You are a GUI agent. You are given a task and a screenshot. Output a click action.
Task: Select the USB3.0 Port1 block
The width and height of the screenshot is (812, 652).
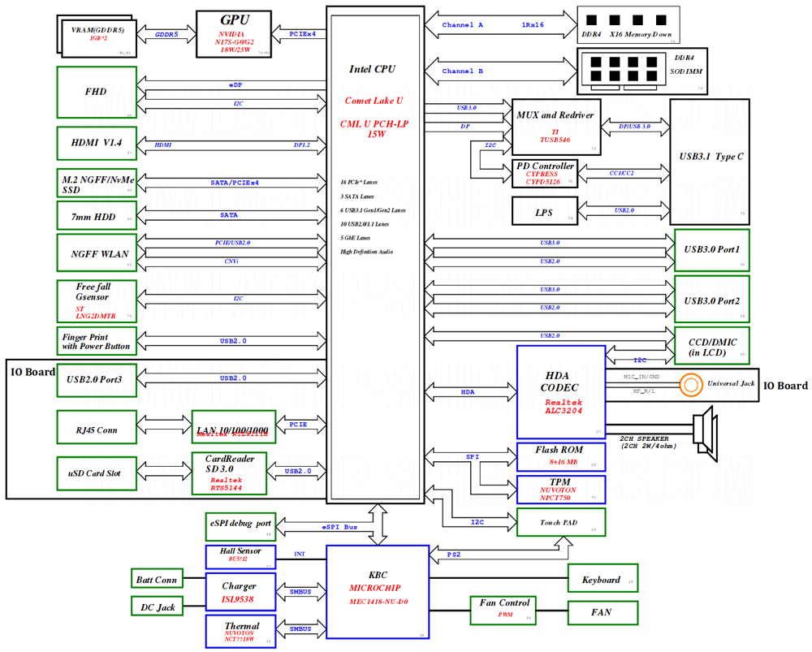pos(712,250)
